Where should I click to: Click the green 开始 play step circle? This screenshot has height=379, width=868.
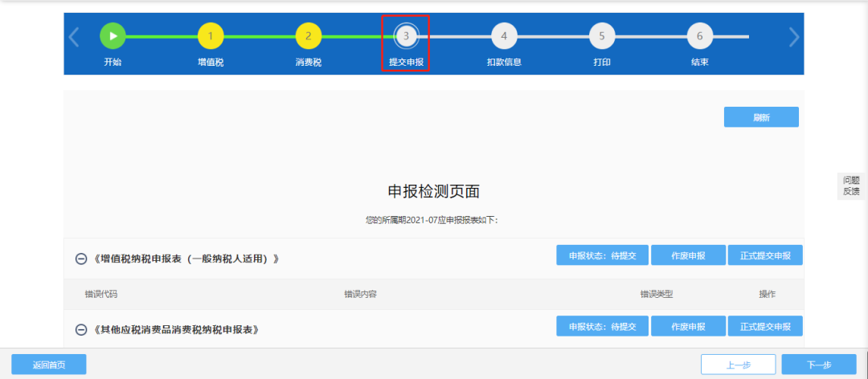(113, 36)
